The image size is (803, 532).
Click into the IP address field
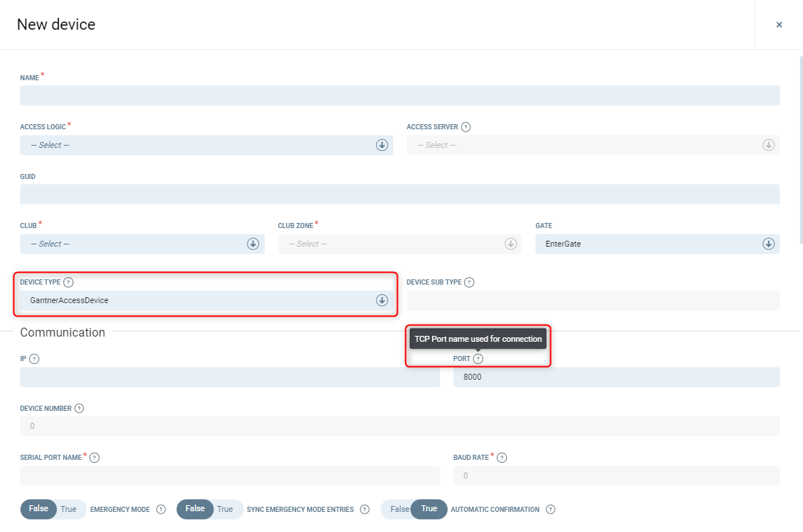[230, 377]
